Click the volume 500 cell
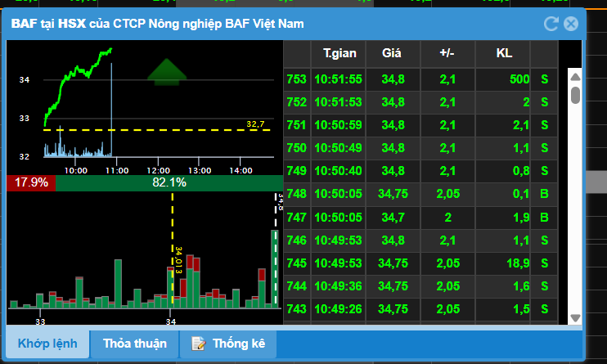The width and height of the screenshot is (607, 364). 503,79
